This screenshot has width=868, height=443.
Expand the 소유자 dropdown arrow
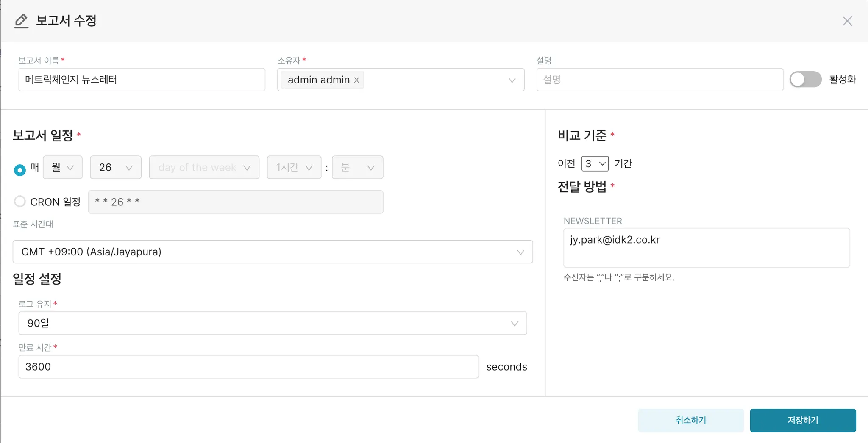tap(512, 80)
